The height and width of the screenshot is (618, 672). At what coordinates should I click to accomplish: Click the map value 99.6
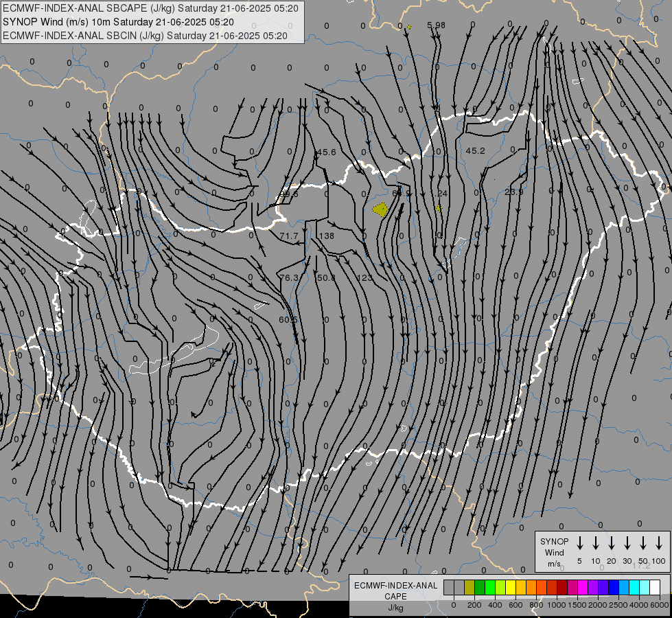[289, 194]
